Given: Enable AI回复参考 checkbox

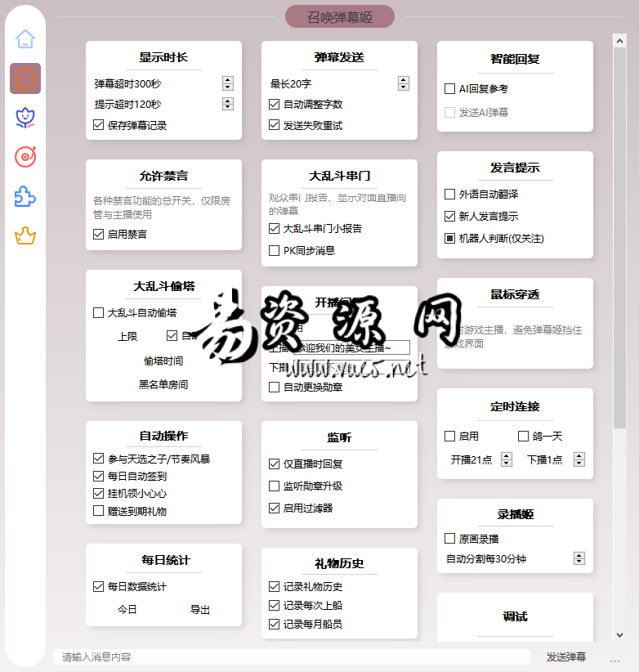Looking at the screenshot, I should [x=449, y=89].
